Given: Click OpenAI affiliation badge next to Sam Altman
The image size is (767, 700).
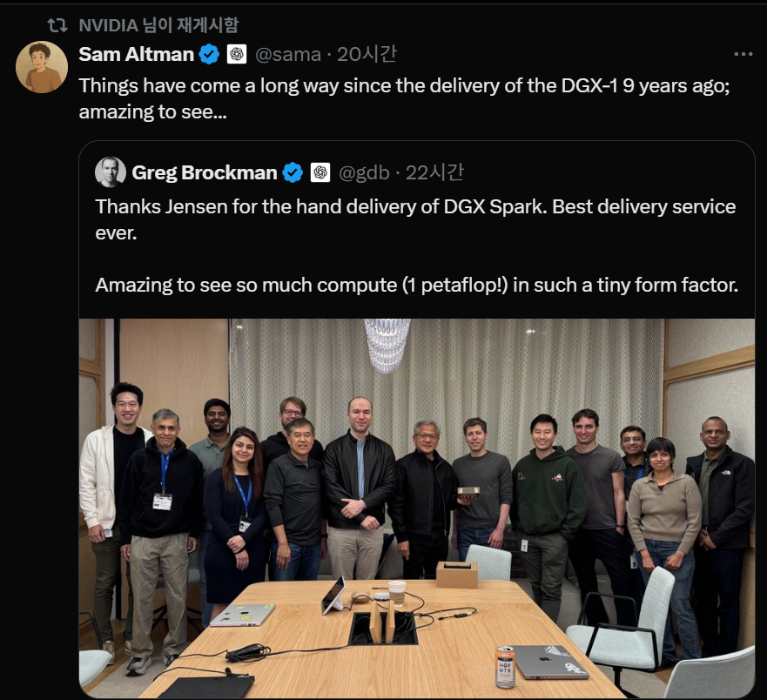Looking at the screenshot, I should (x=237, y=54).
